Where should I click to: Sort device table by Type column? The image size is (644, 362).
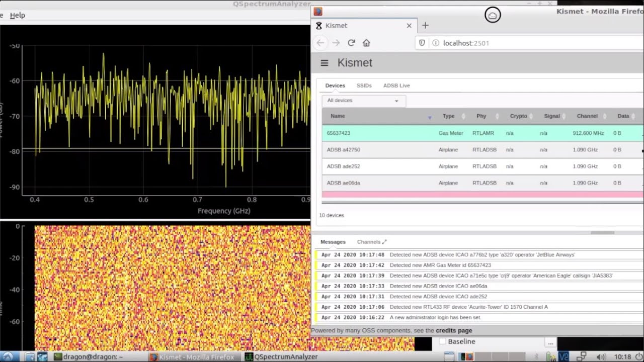point(448,116)
